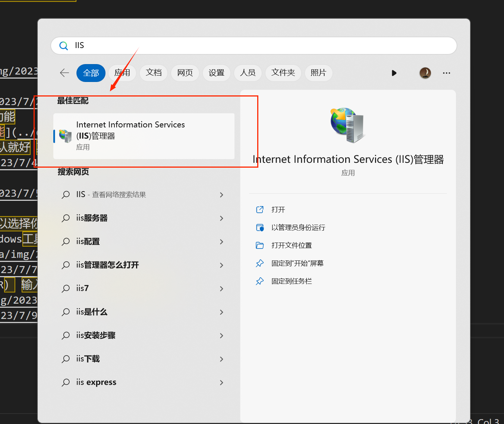The width and height of the screenshot is (504, 424).
Task: Expand the arrow next to IIS 查看网络搜索结果
Action: pos(221,195)
